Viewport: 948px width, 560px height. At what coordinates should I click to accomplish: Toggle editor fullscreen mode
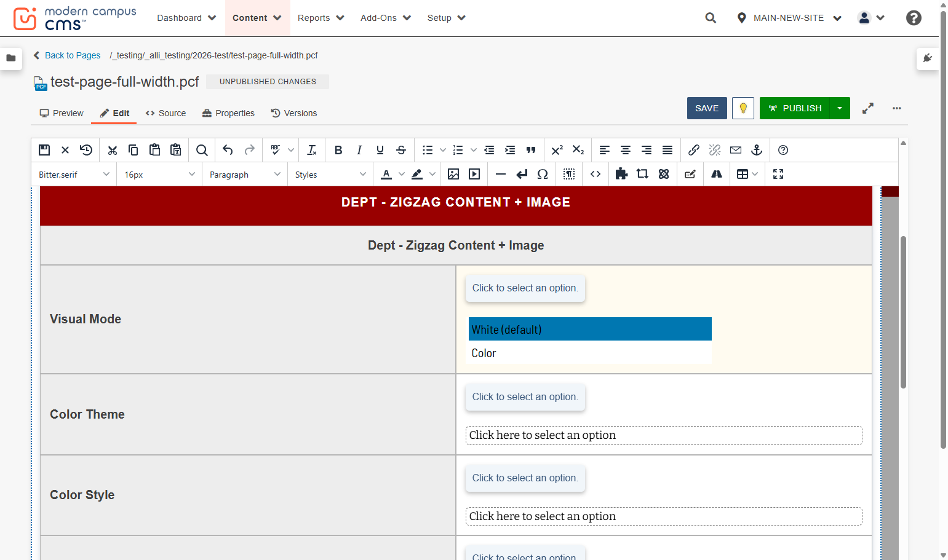(778, 174)
